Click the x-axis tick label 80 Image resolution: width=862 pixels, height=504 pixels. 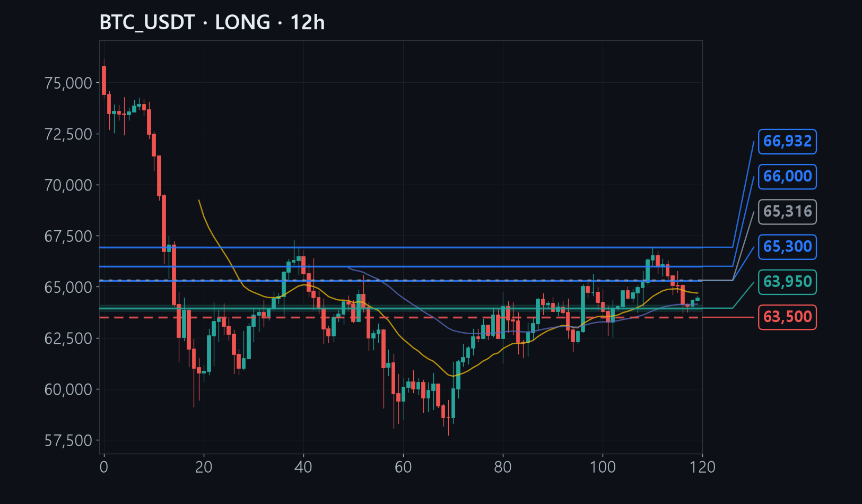coord(503,467)
